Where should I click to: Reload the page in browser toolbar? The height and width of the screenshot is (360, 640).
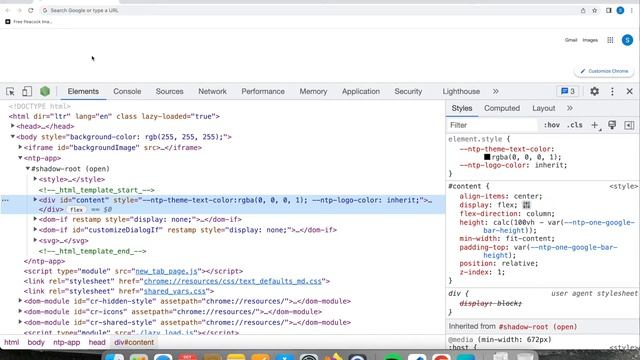click(x=31, y=10)
